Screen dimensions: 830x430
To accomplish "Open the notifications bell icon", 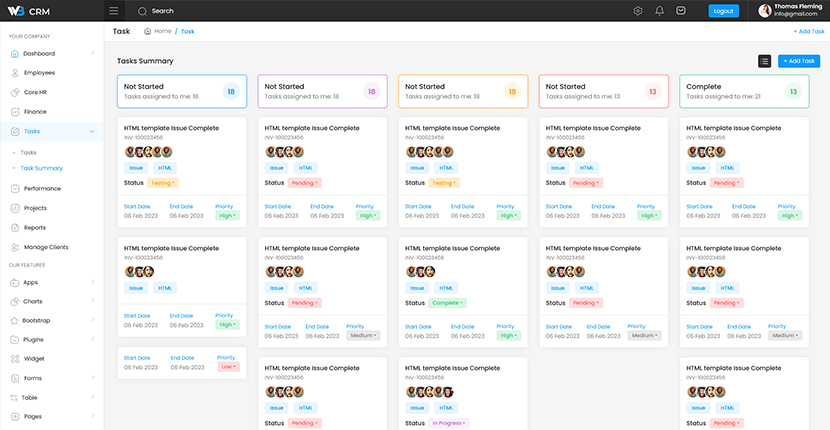I will [660, 11].
